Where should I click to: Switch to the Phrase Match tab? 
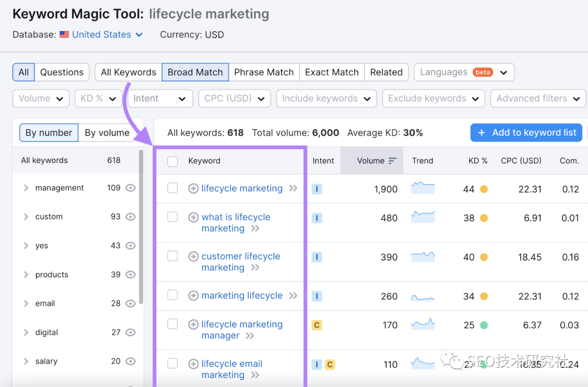click(x=264, y=72)
